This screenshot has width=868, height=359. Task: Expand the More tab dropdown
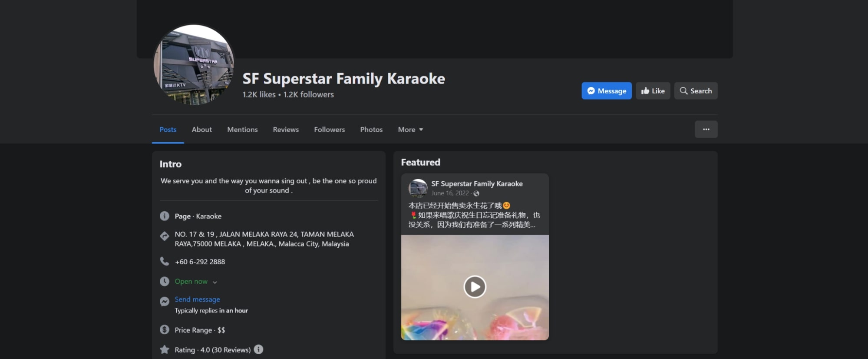410,130
